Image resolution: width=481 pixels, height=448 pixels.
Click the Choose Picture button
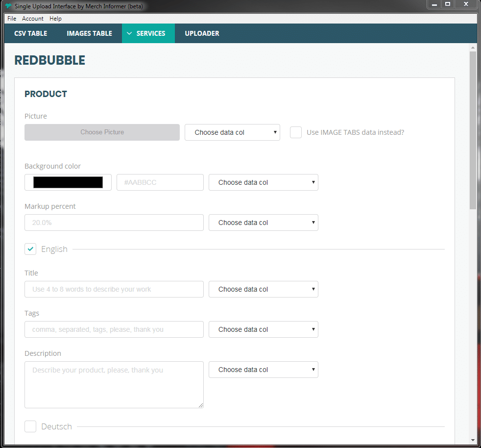click(102, 132)
